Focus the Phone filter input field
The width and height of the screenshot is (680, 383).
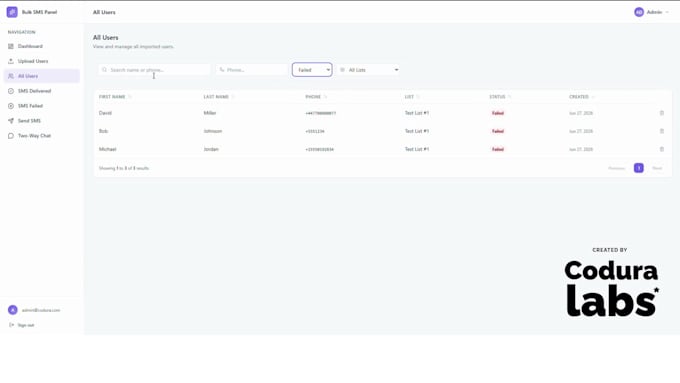coord(252,70)
